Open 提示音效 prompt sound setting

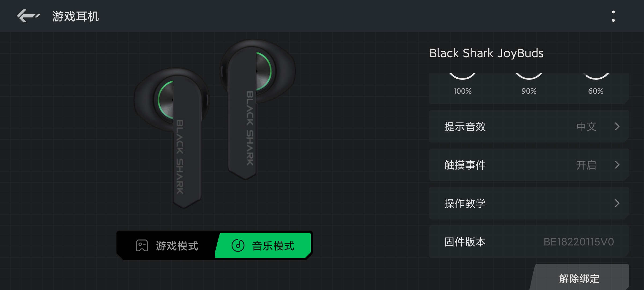click(529, 126)
